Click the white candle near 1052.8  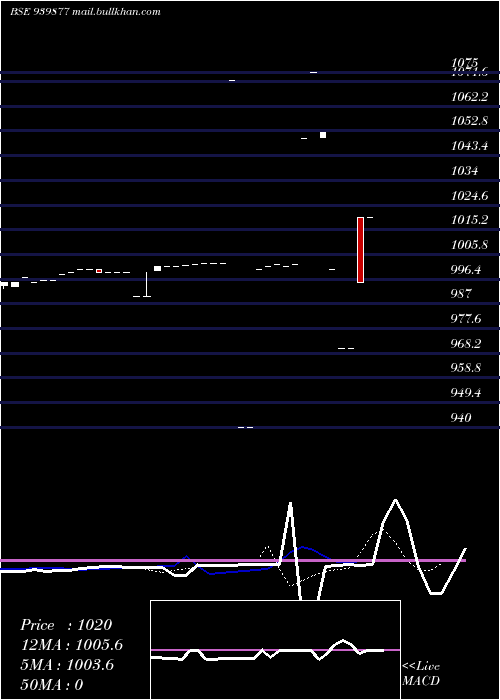click(x=323, y=135)
